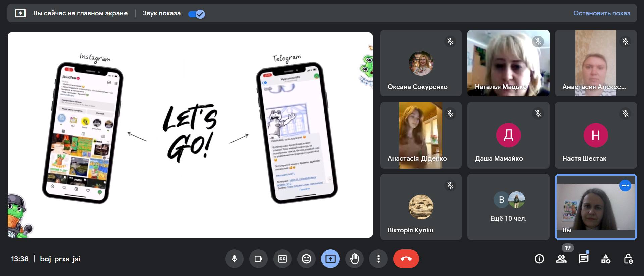Click the participant count badge 19

(567, 248)
